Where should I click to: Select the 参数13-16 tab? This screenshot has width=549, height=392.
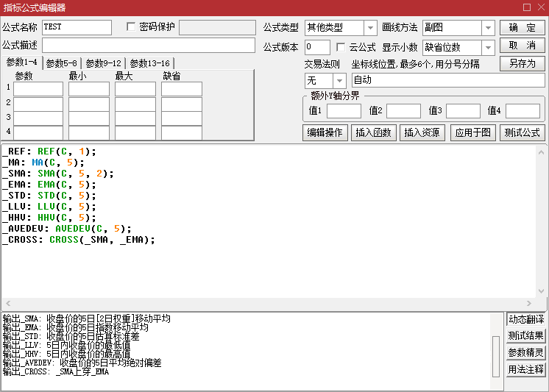[x=149, y=63]
